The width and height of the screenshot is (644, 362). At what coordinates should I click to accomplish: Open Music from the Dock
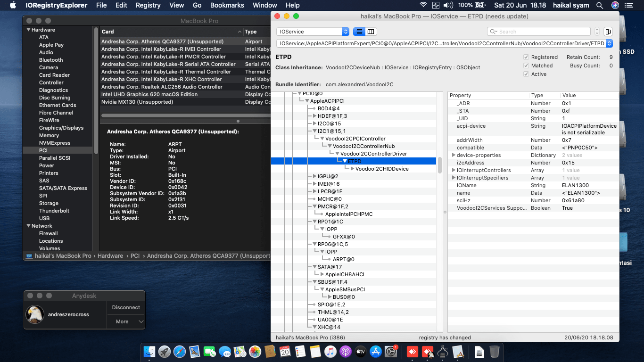330,352
